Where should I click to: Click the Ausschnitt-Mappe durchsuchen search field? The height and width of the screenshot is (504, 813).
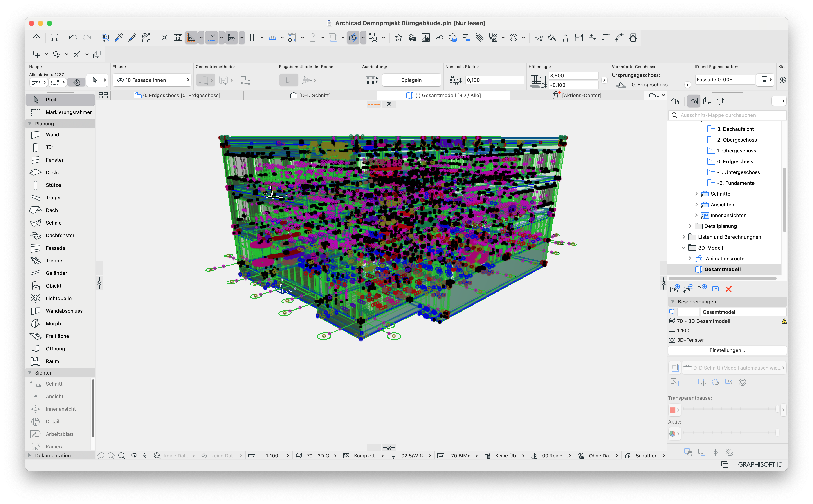tap(728, 115)
